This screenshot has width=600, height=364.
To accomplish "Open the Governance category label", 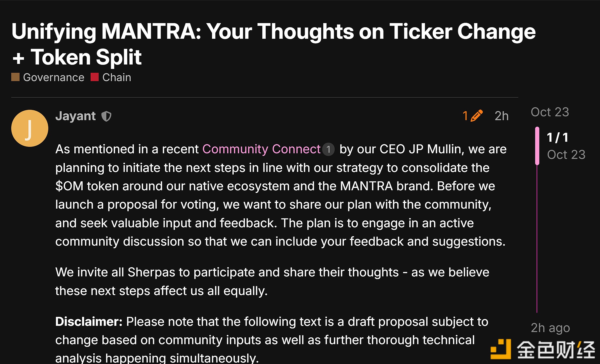I will pos(54,78).
